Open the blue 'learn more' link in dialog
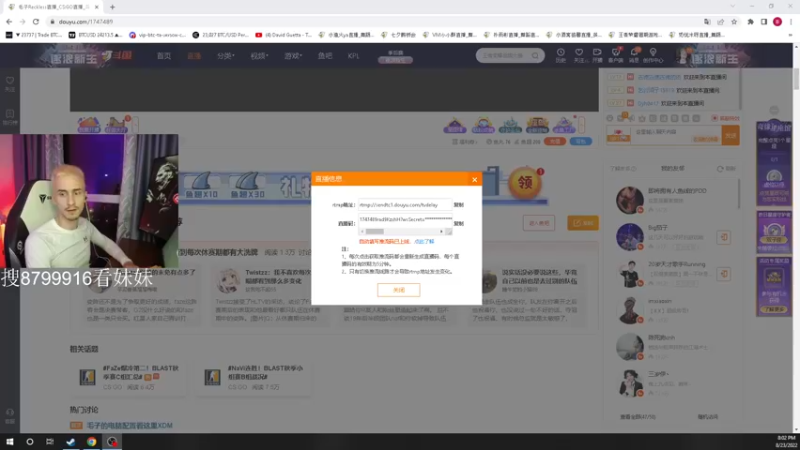The height and width of the screenshot is (450, 800). coord(424,241)
